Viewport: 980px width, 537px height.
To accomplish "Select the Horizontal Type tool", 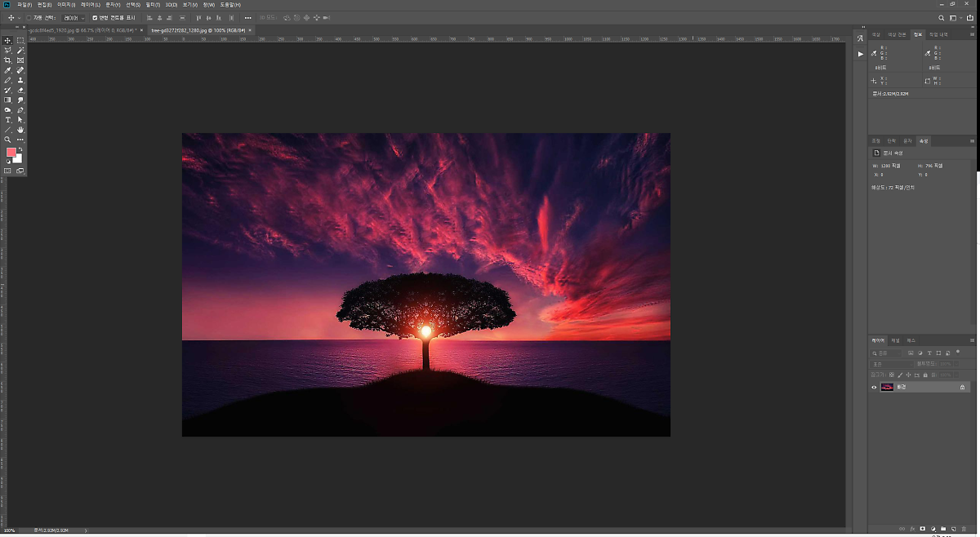I will pyautogui.click(x=8, y=120).
